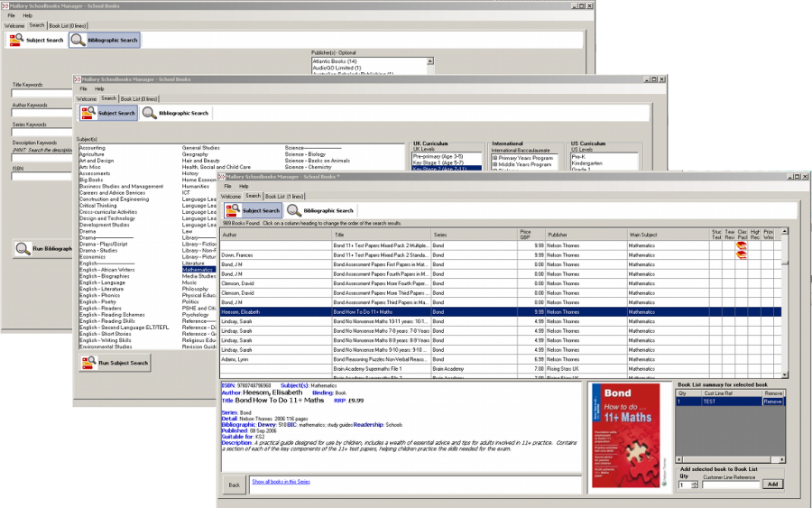Screen dimensions: 812x508
Task: Open Help menu in front window
Action: coord(244,186)
